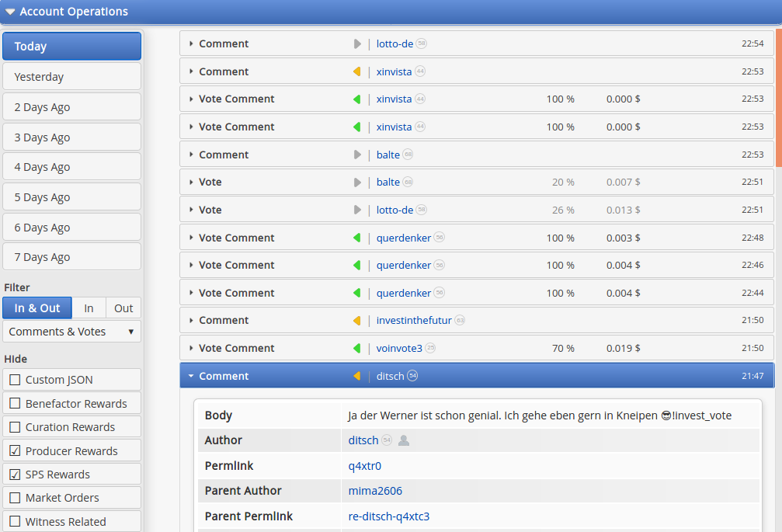
Task: Click the orange arrow icon beside xinvista Comment
Action: [356, 71]
